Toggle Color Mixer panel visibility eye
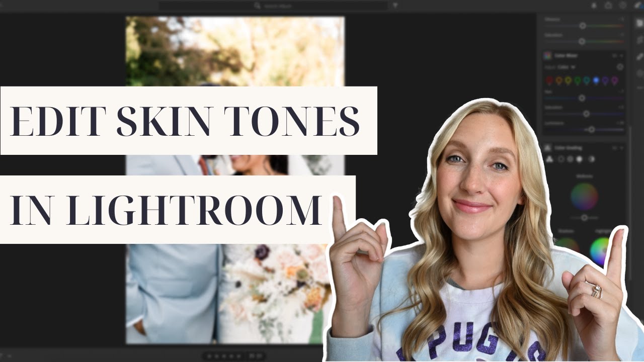The width and height of the screenshot is (644, 362). (614, 56)
